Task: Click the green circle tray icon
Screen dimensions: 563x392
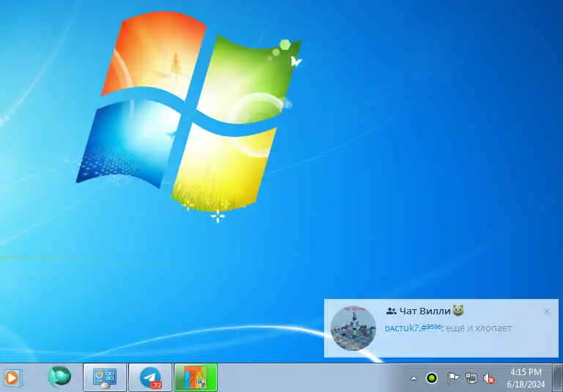Action: coord(432,378)
